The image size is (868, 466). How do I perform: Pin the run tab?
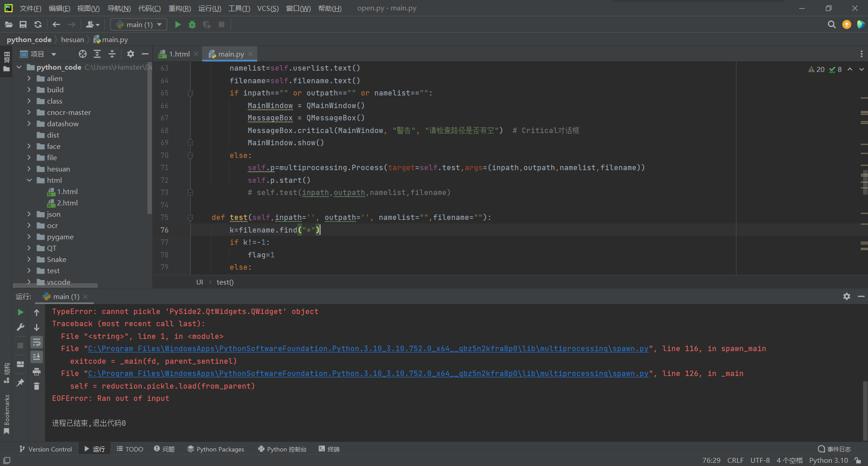(x=20, y=383)
